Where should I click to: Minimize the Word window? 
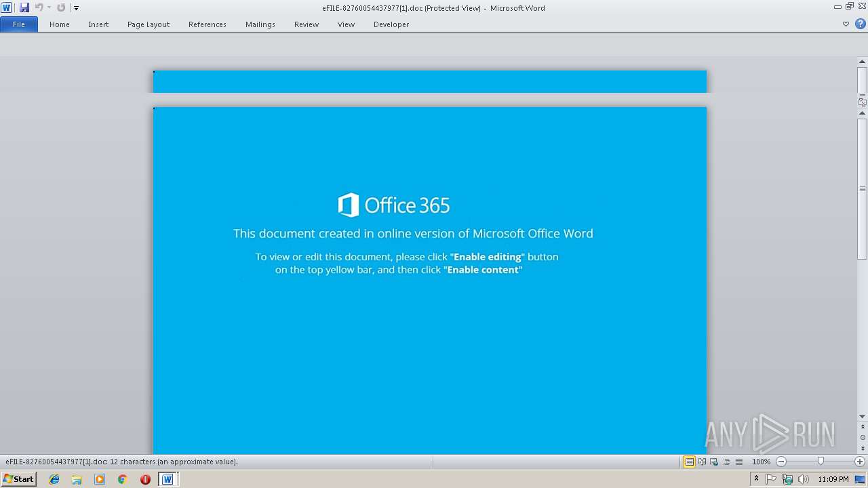839,6
